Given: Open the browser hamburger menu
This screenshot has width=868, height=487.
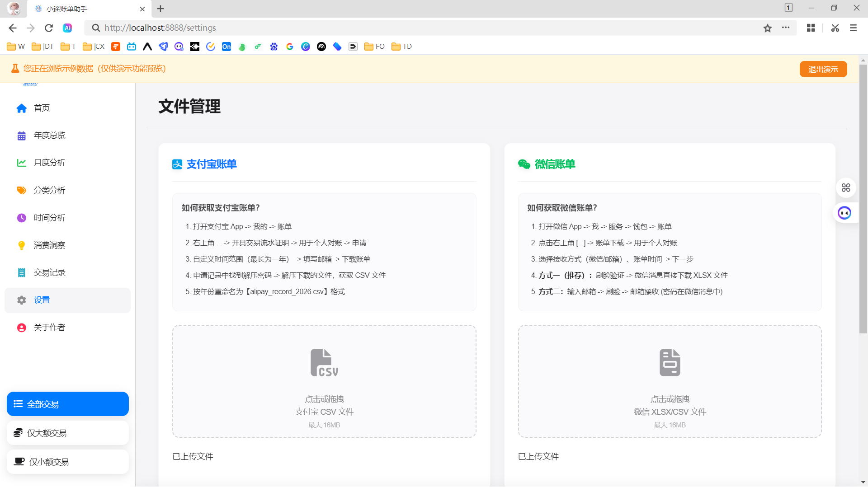Looking at the screenshot, I should click(x=853, y=28).
